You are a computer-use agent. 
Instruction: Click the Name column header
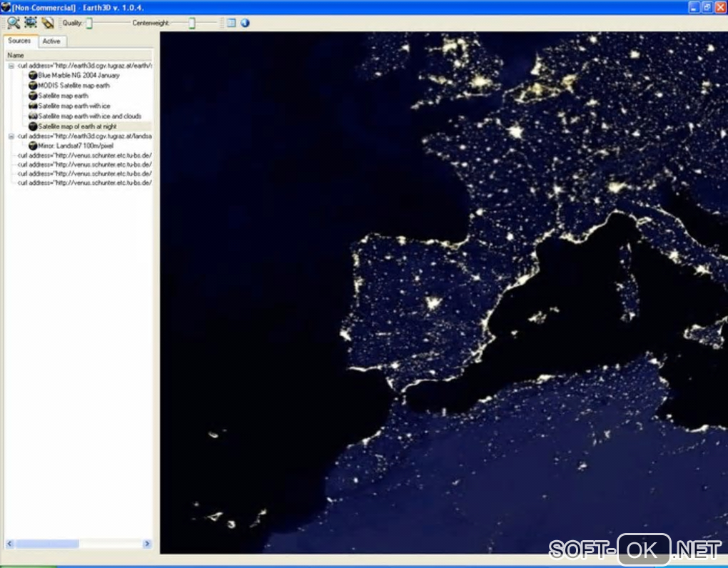tap(79, 55)
